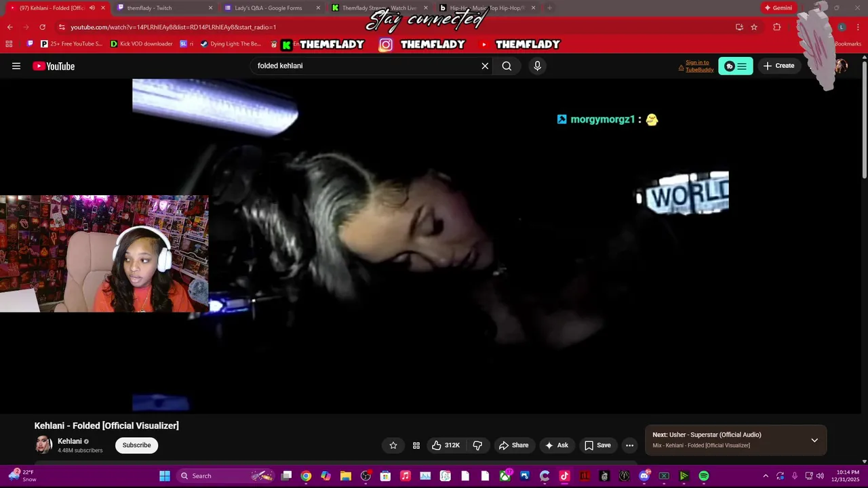Viewport: 868px width, 488px height.
Task: Subscribe to the Kehlani channel
Action: 136,445
